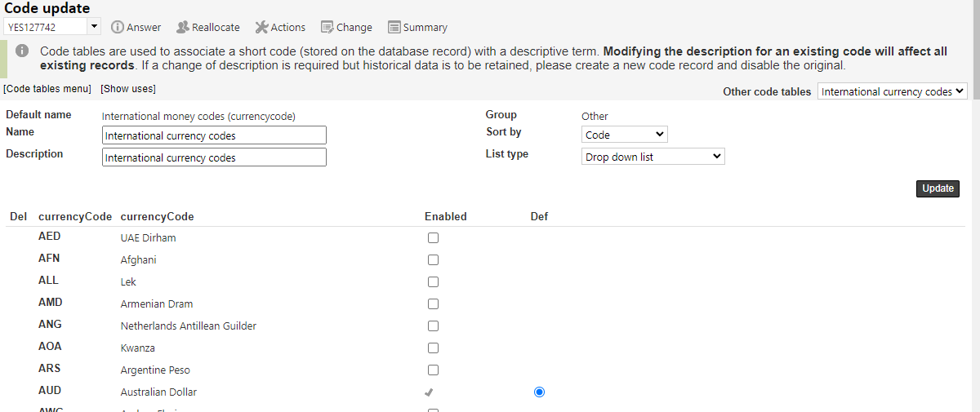Open the List type drop down list

click(x=653, y=157)
